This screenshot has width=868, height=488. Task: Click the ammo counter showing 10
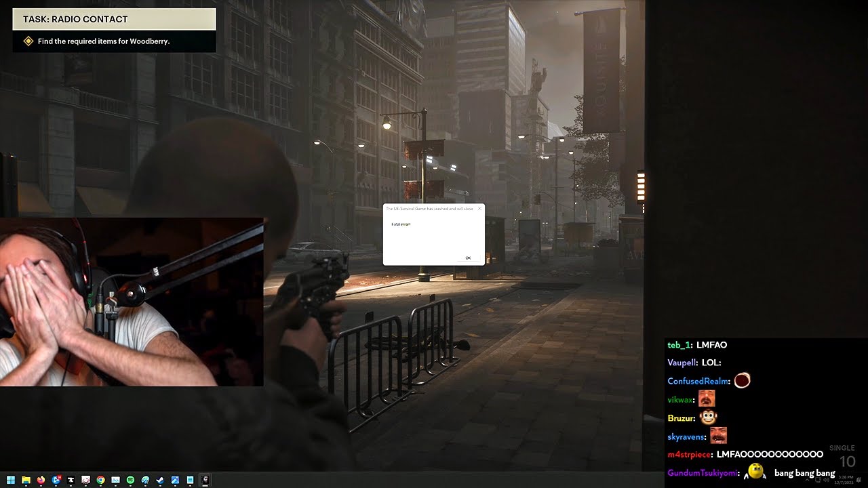848,462
